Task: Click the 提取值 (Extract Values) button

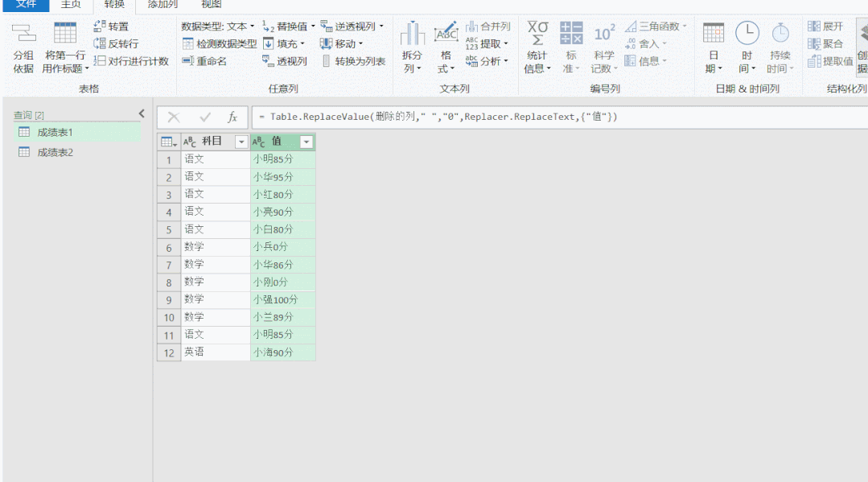Action: [x=830, y=61]
